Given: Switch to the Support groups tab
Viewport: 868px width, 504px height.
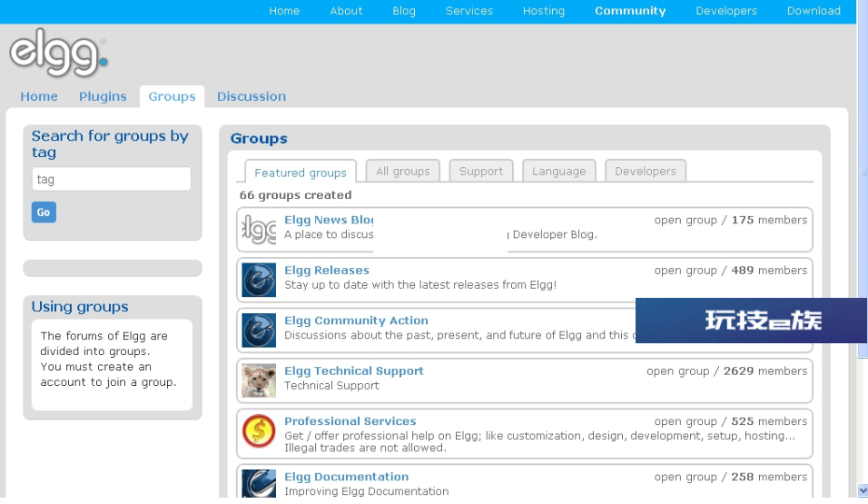Looking at the screenshot, I should (x=481, y=171).
